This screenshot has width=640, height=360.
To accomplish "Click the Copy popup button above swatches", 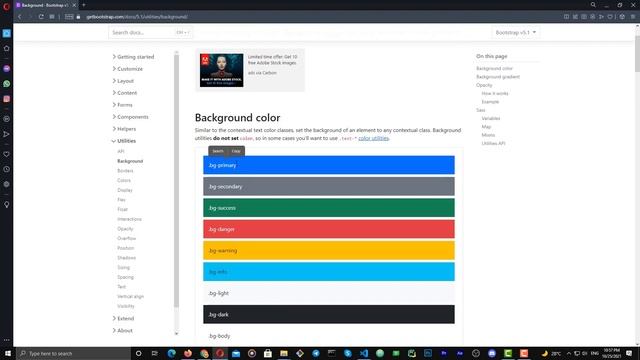I will pyautogui.click(x=236, y=151).
